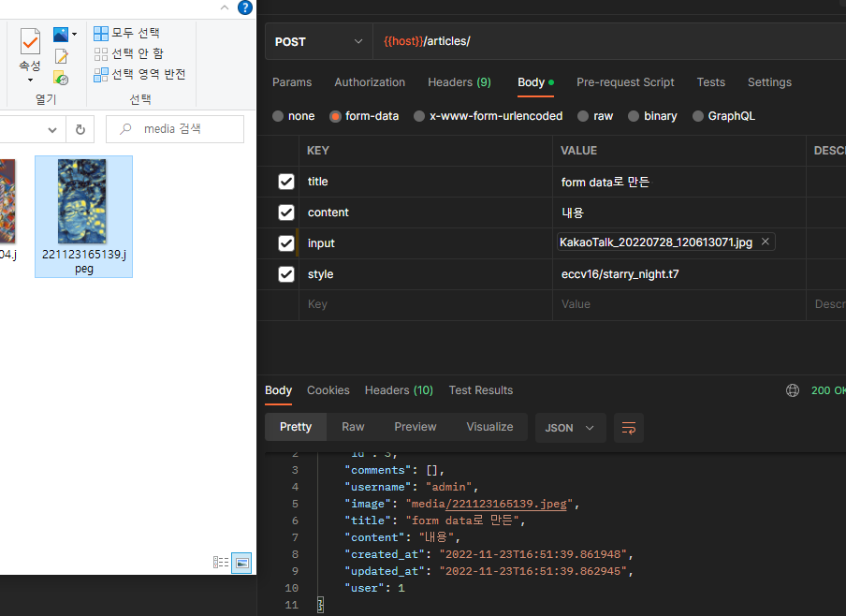The height and width of the screenshot is (616, 846).
Task: Click the style value eccv16/starry_night.t7
Action: [620, 274]
